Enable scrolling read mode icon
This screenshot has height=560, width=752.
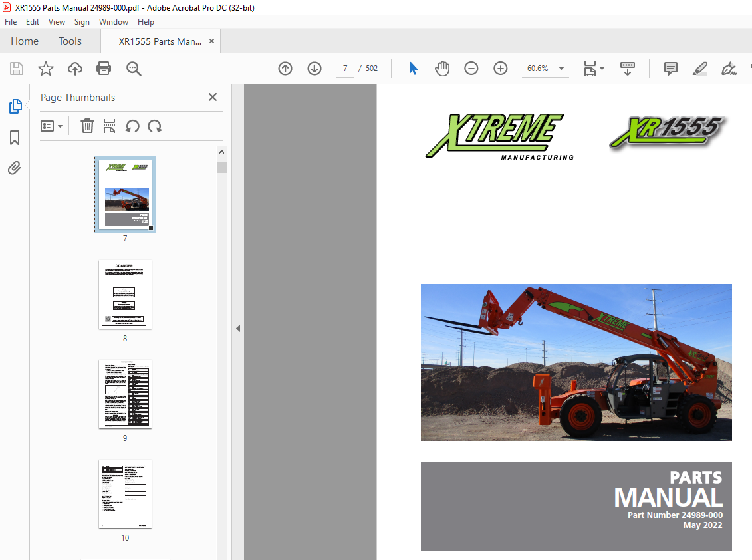tap(627, 69)
